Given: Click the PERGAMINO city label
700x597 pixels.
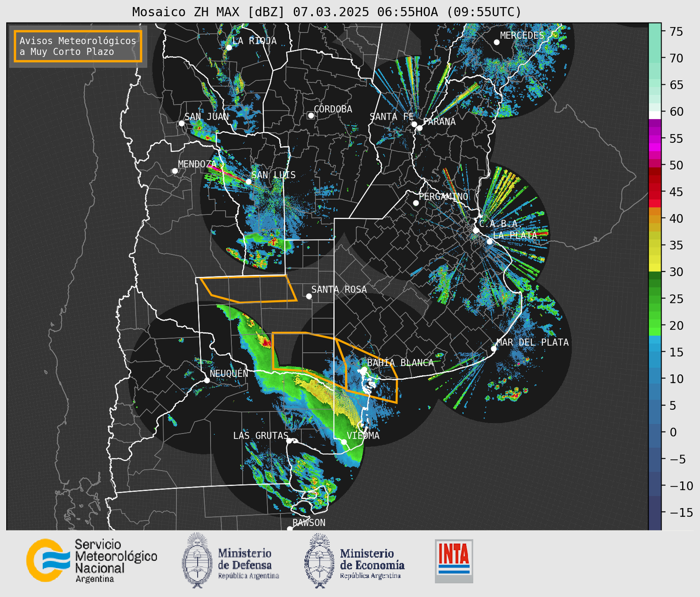Looking at the screenshot, I should point(444,196).
